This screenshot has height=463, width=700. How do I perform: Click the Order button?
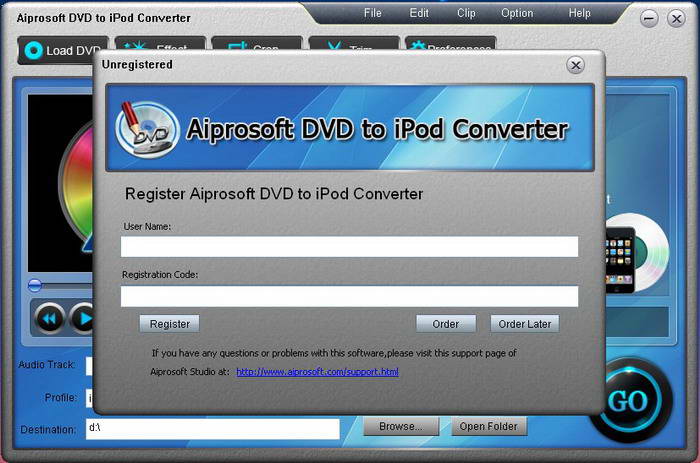pos(446,324)
